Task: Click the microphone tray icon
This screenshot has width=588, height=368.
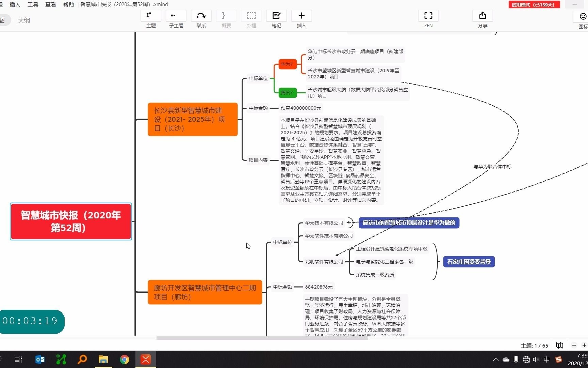Action: (x=516, y=359)
